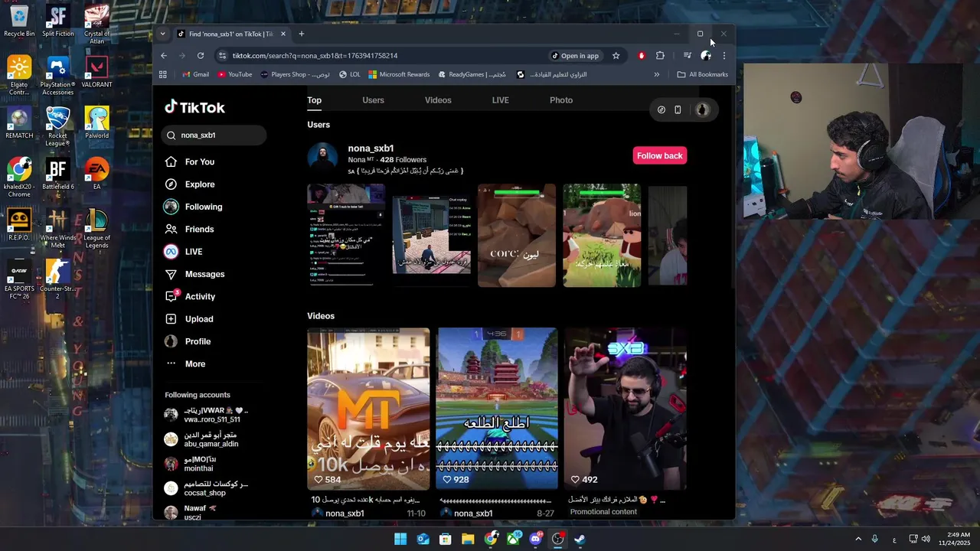Bookmark this page with the star icon
This screenshot has width=980, height=551.
point(616,56)
